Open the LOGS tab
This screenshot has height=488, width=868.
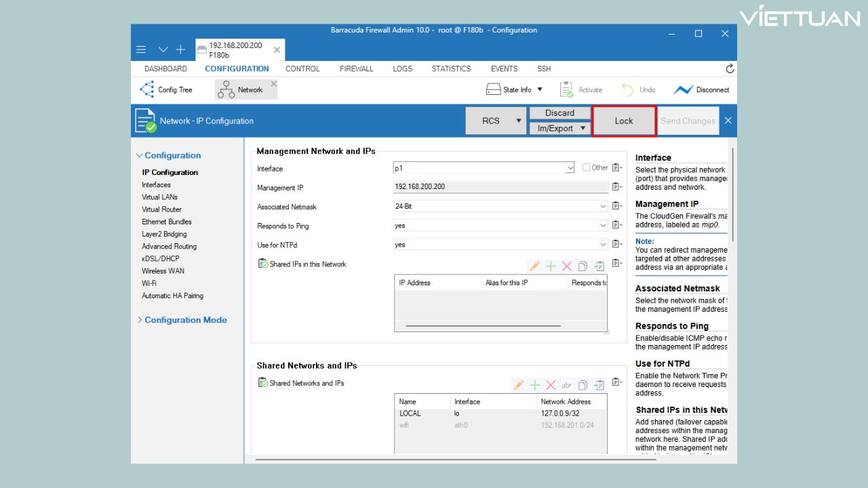[x=402, y=68]
